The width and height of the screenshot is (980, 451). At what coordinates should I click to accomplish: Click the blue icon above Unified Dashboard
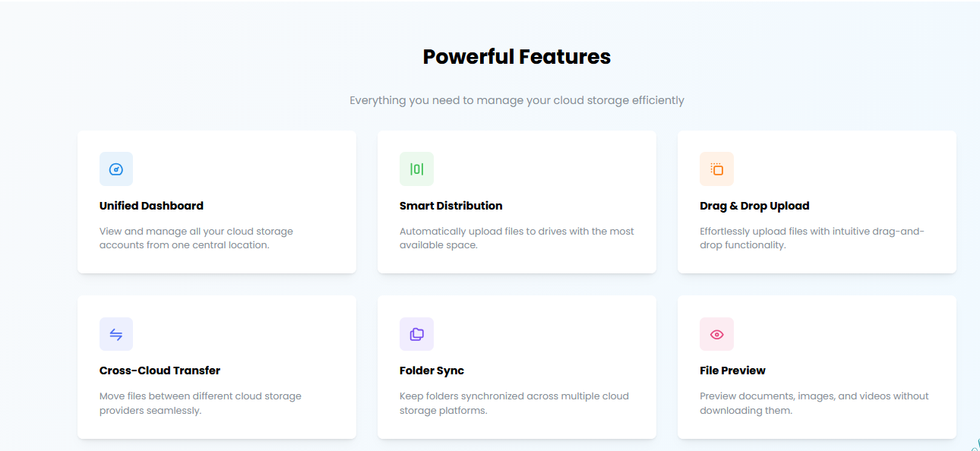pyautogui.click(x=116, y=169)
